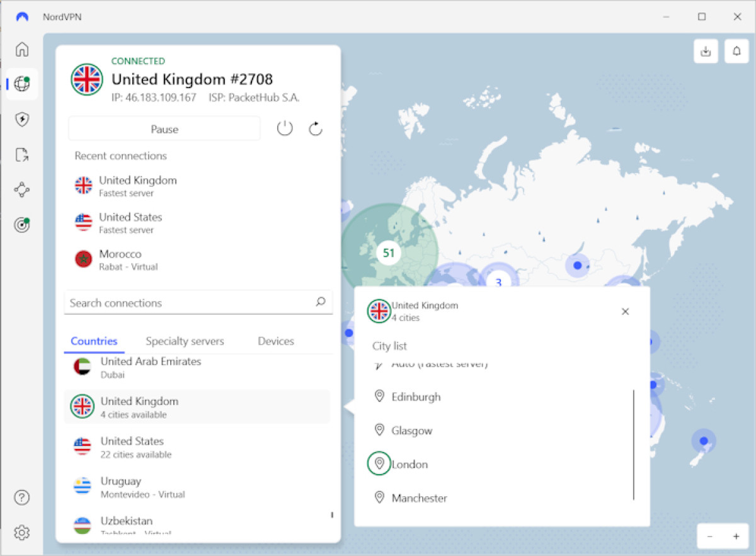The image size is (756, 556).
Task: Zoom in the map with plus button
Action: coord(736,536)
